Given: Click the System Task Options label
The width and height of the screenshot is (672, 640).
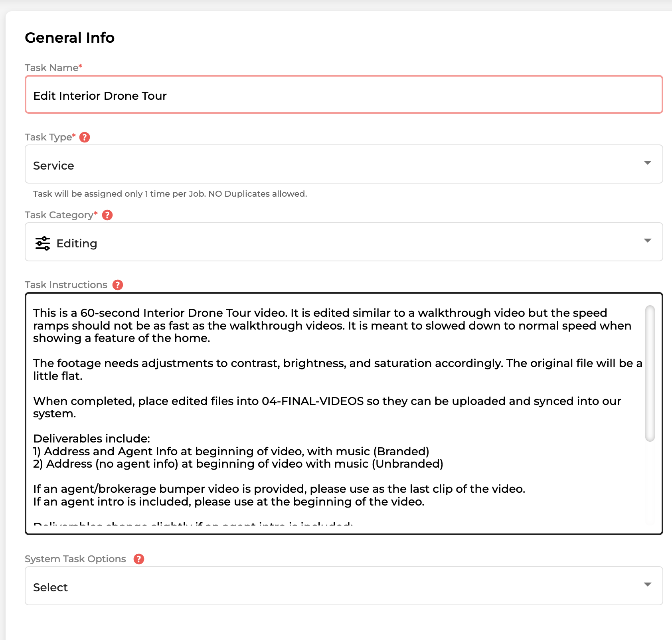Looking at the screenshot, I should (75, 559).
